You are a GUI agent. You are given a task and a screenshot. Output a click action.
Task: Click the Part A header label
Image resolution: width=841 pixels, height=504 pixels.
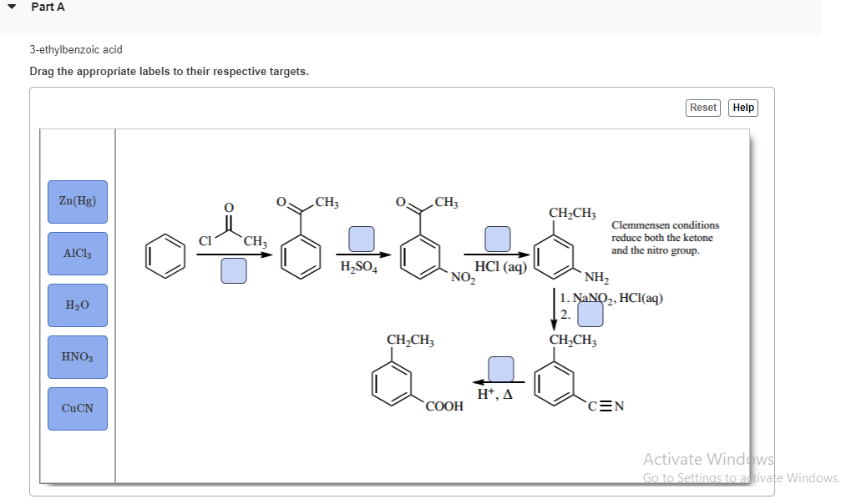point(47,7)
